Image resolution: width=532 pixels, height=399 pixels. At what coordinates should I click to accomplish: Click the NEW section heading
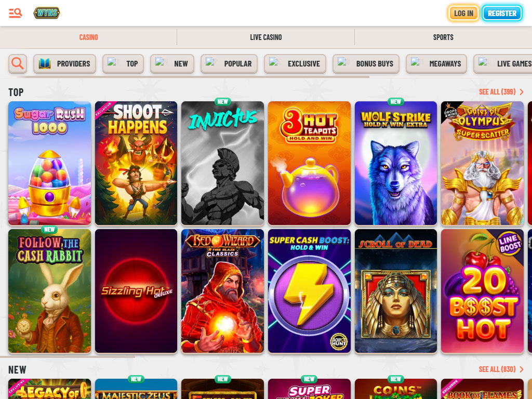tap(17, 369)
